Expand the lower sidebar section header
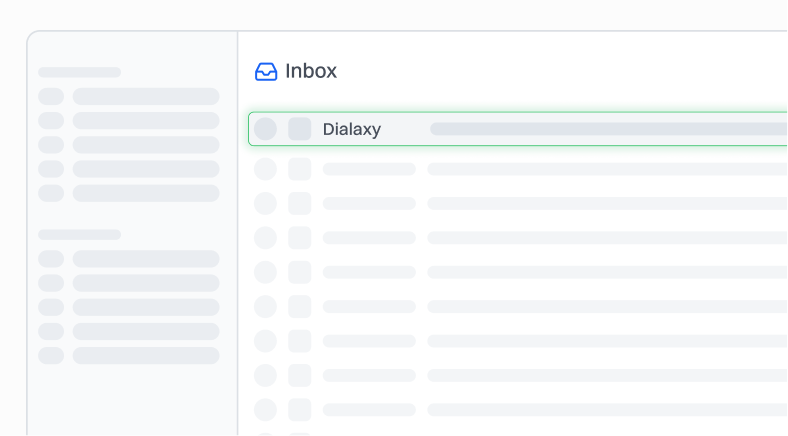Viewport: 788px width, 436px height. coord(79,234)
